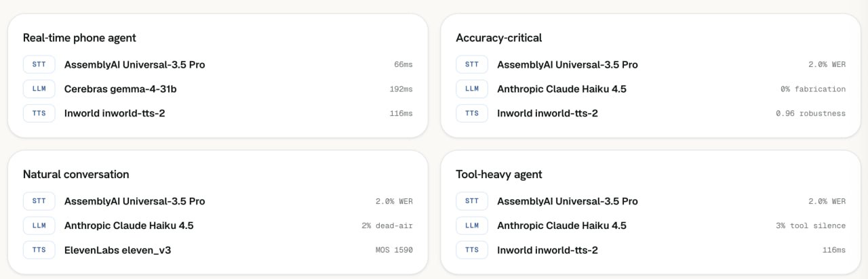Image resolution: width=868 pixels, height=279 pixels.
Task: Click the 0.96 robustness metric
Action: pyautogui.click(x=811, y=114)
